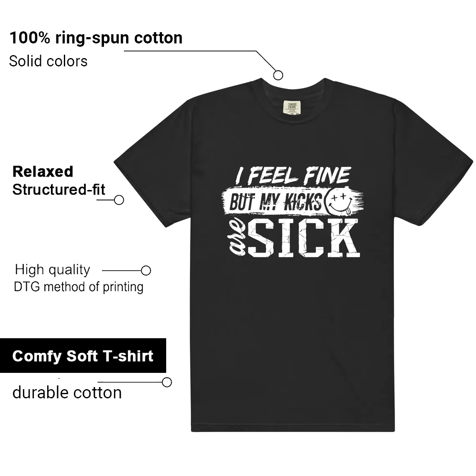Click the Relaxed heading text

pos(43,172)
